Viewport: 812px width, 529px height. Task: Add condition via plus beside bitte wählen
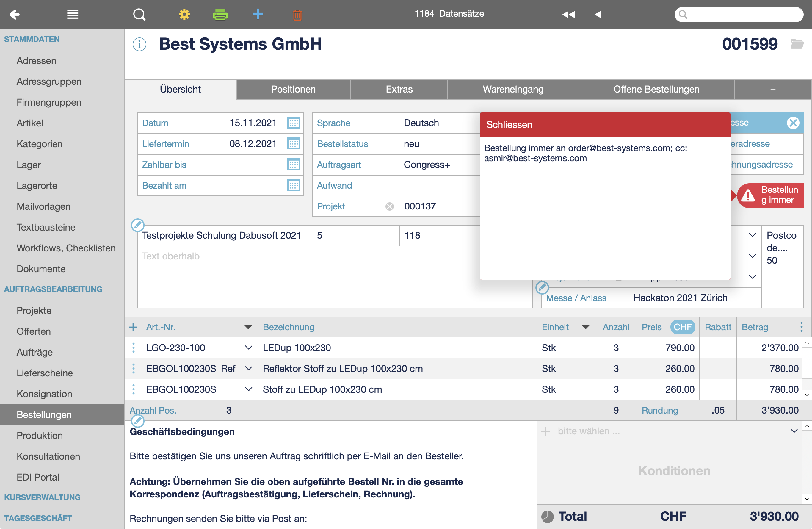pyautogui.click(x=545, y=431)
